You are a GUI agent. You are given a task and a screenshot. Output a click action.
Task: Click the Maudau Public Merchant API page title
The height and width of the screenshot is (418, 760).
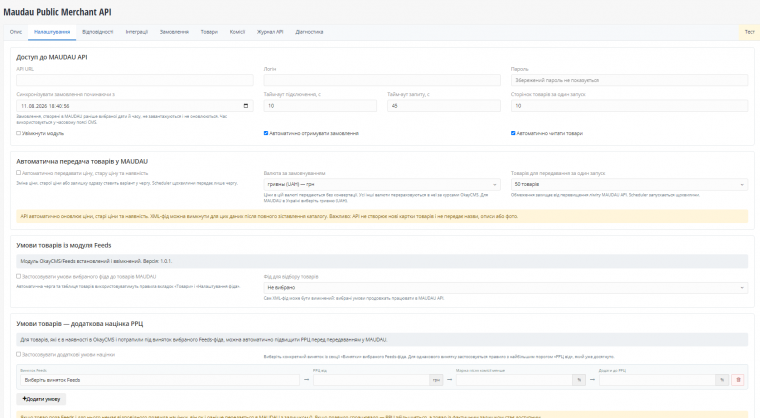(x=57, y=12)
